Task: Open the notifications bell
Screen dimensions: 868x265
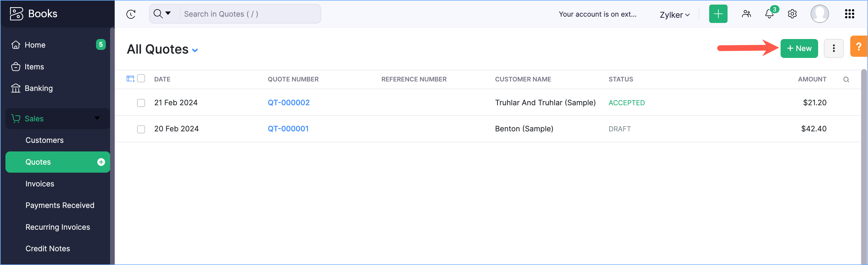Action: click(x=769, y=14)
